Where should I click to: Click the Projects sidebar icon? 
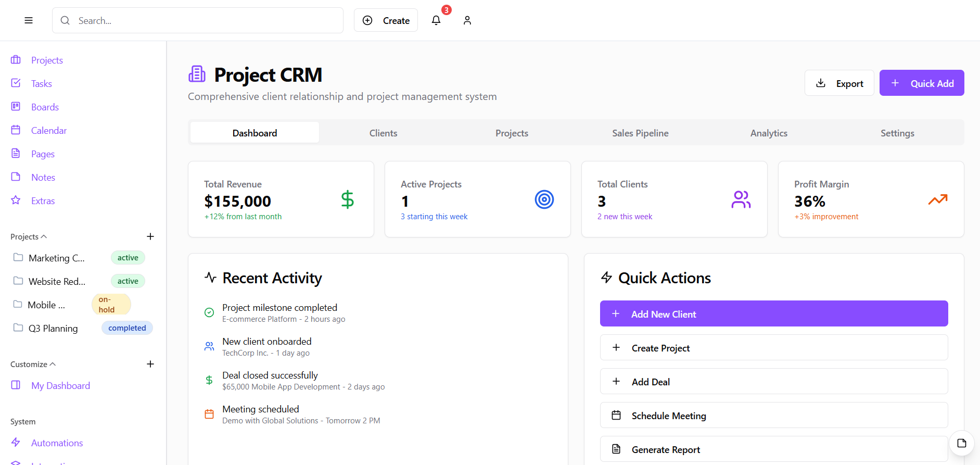point(16,60)
